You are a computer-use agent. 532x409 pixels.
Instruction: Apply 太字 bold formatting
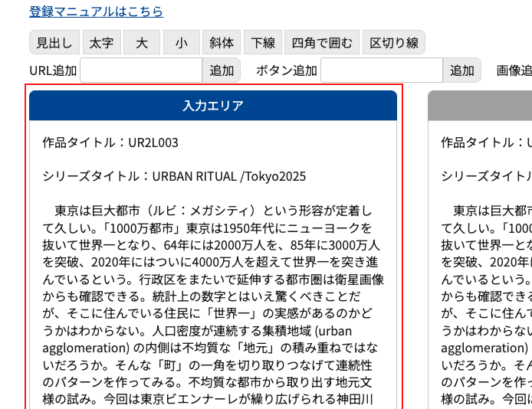coord(102,43)
